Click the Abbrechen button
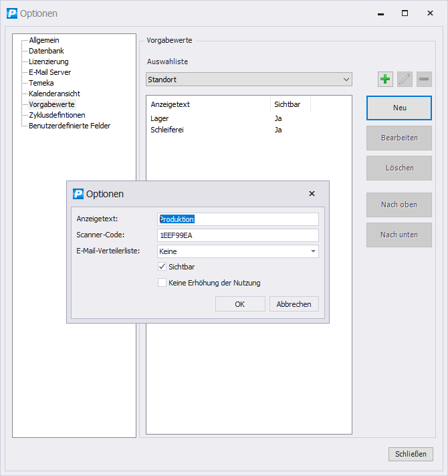Screen dimensions: 448x476 [294, 304]
